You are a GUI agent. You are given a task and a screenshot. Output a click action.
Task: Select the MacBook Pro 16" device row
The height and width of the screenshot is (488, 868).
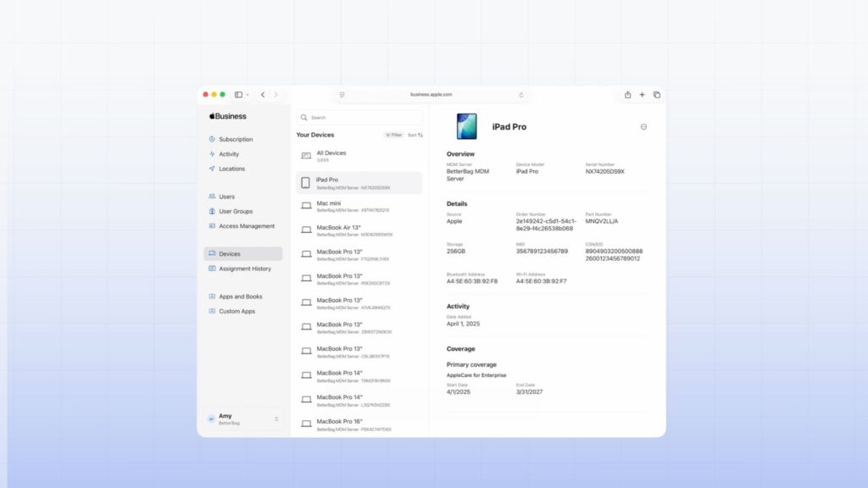[x=359, y=424]
